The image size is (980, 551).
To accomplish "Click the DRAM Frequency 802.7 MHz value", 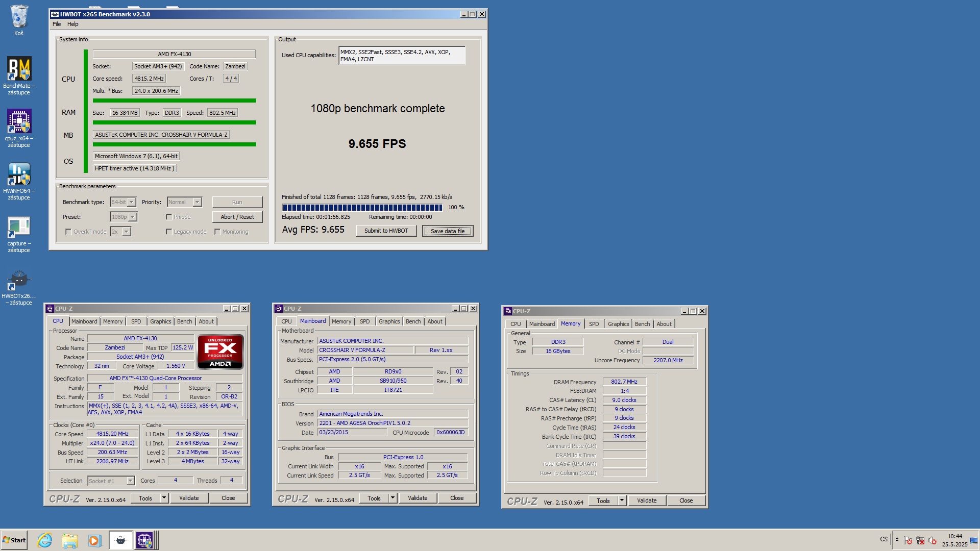I will tap(624, 382).
